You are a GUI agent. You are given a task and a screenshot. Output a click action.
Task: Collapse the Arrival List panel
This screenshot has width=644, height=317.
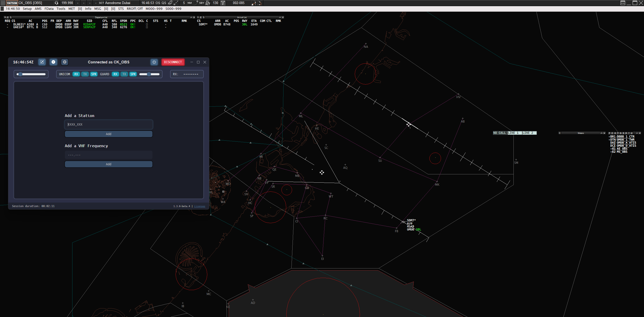[x=280, y=17]
